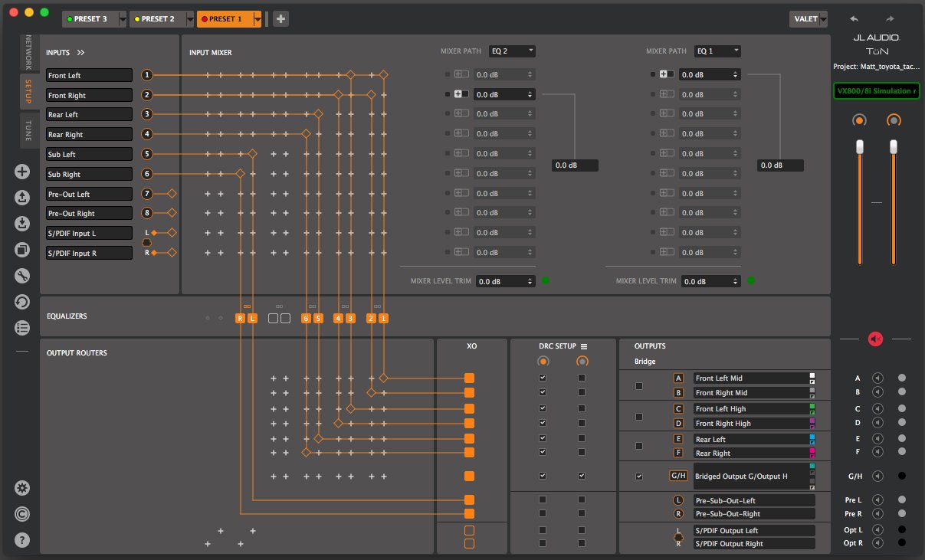Screen dimensions: 925x560
Task: Check second DRC checkbox in Front Left Mid row
Action: (582, 378)
